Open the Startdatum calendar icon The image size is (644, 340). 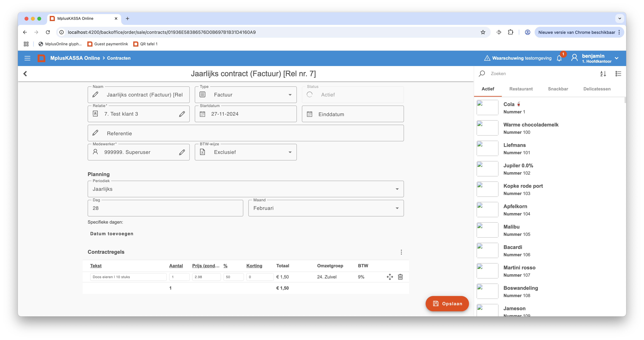coord(202,114)
